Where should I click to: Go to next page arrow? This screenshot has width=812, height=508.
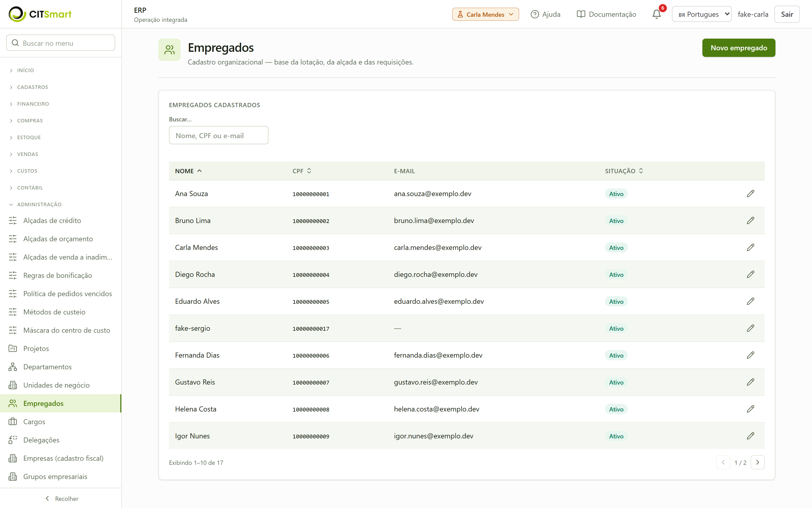757,462
